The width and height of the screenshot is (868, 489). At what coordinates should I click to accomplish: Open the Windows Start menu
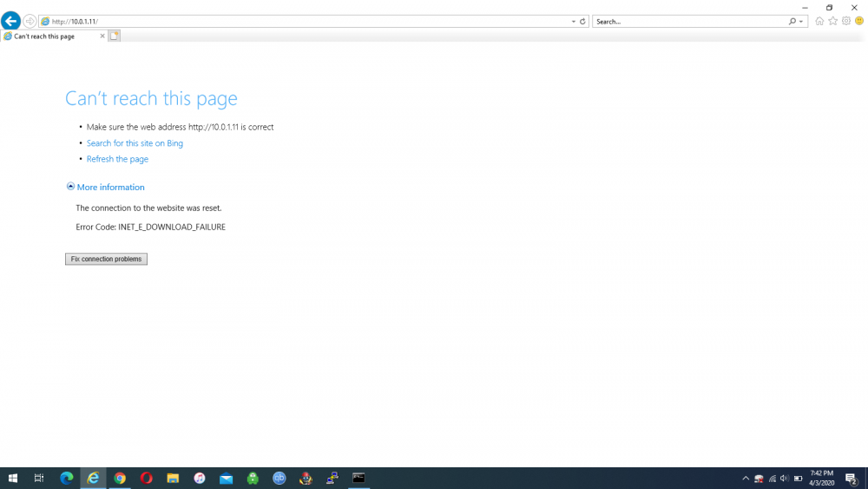coord(13,478)
